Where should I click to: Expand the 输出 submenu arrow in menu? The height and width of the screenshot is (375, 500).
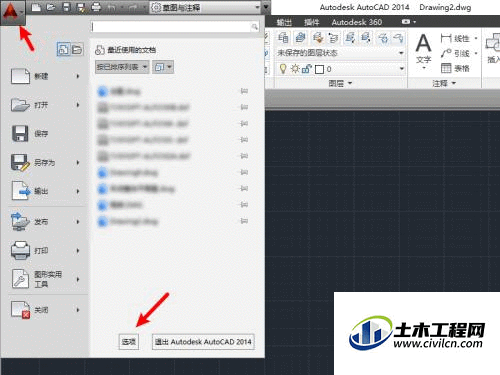pyautogui.click(x=78, y=191)
